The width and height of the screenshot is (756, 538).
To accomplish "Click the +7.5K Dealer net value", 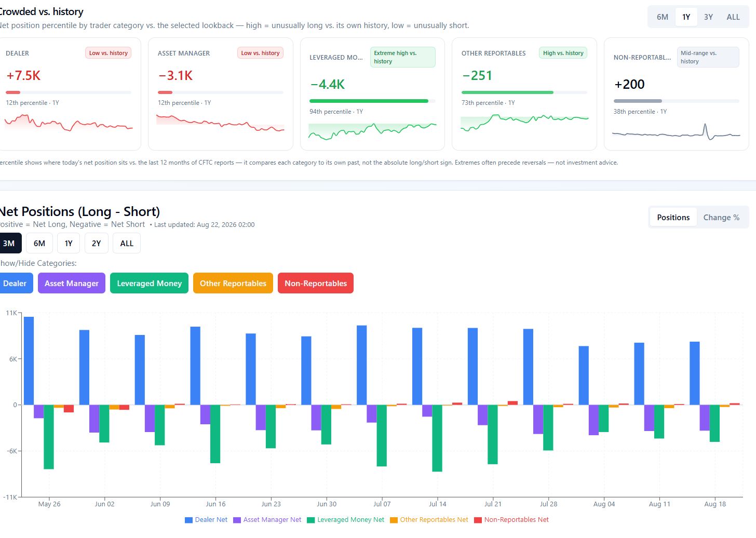I will tap(23, 76).
